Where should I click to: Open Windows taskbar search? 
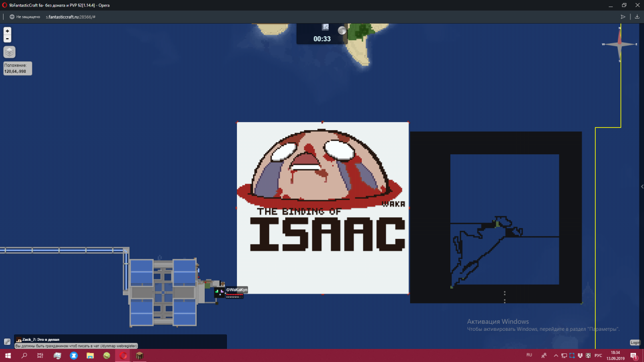click(24, 355)
